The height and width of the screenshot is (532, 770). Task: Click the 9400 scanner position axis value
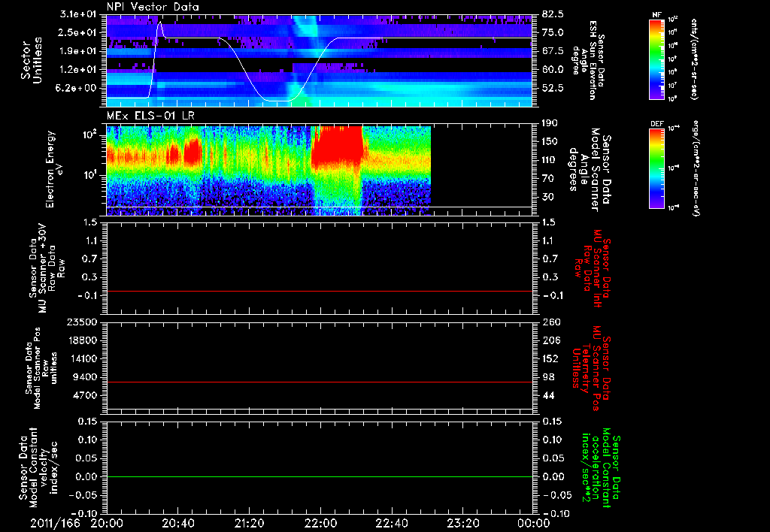(x=86, y=377)
